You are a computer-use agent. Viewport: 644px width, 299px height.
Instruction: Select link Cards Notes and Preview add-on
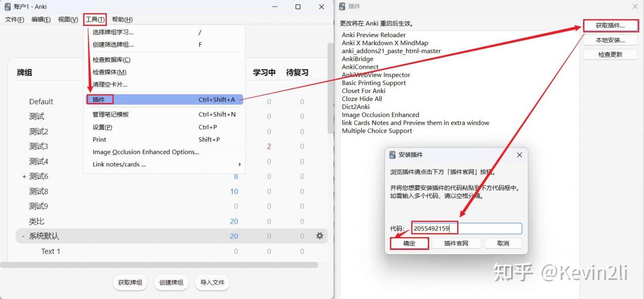416,123
